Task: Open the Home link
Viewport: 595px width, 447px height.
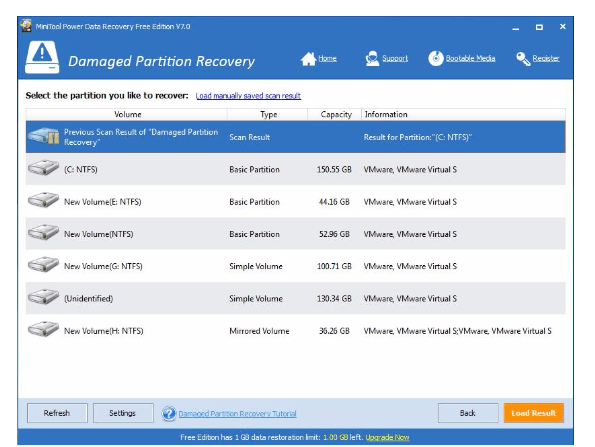Action: (x=327, y=58)
